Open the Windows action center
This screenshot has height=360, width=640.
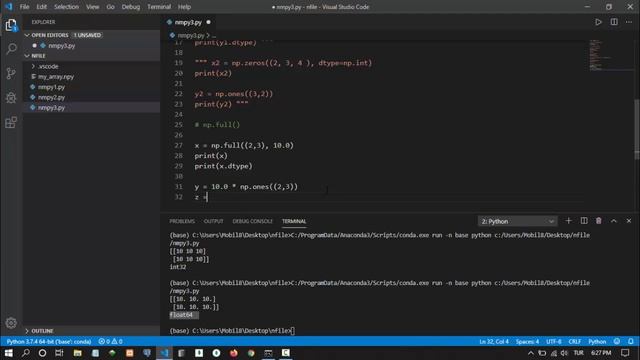625,353
